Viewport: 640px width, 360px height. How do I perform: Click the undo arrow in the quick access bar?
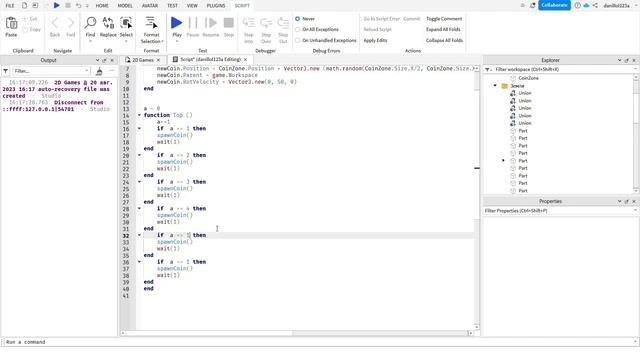coord(78,6)
